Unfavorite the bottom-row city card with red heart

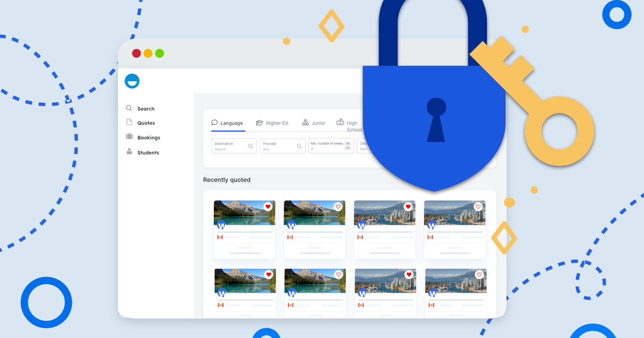point(409,275)
